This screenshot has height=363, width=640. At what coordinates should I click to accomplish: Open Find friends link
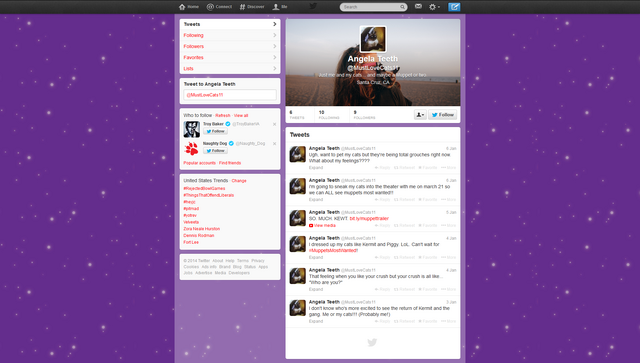click(x=230, y=163)
